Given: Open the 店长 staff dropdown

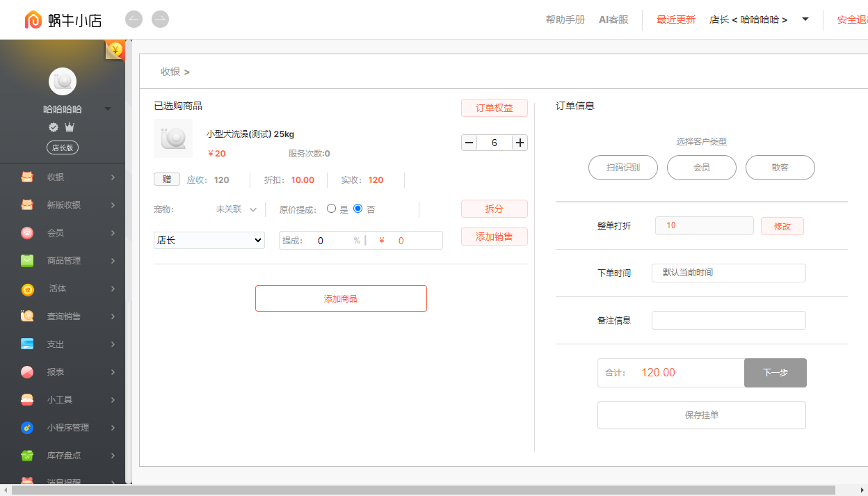Looking at the screenshot, I should point(209,240).
